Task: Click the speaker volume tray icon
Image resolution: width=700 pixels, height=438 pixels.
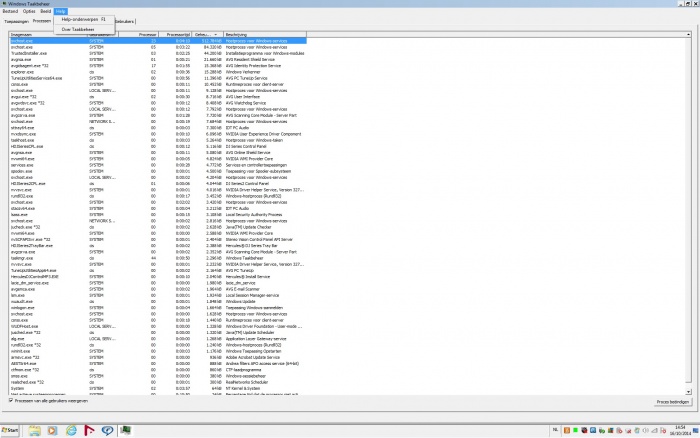Action: point(645,430)
